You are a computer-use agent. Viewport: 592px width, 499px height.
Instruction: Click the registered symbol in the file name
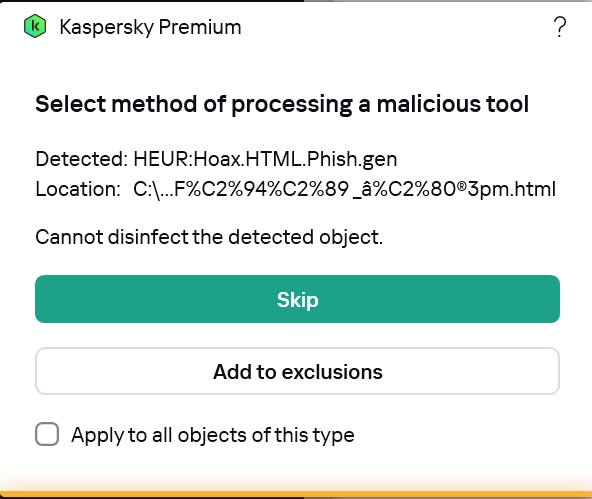tap(462, 185)
